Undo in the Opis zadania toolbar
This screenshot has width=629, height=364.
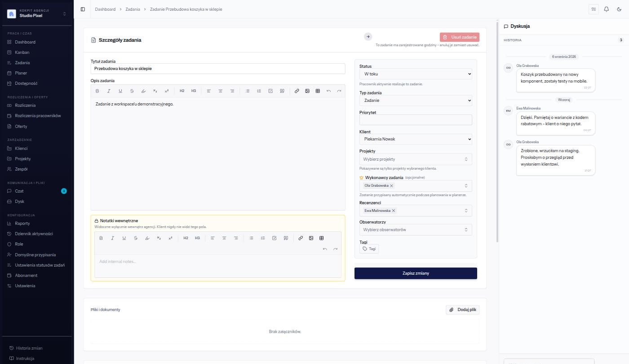pos(328,91)
